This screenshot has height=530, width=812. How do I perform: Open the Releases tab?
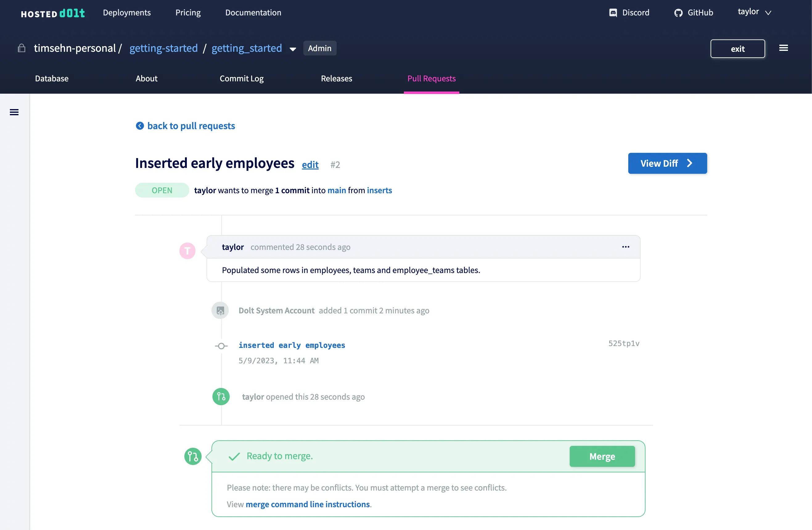click(x=336, y=79)
